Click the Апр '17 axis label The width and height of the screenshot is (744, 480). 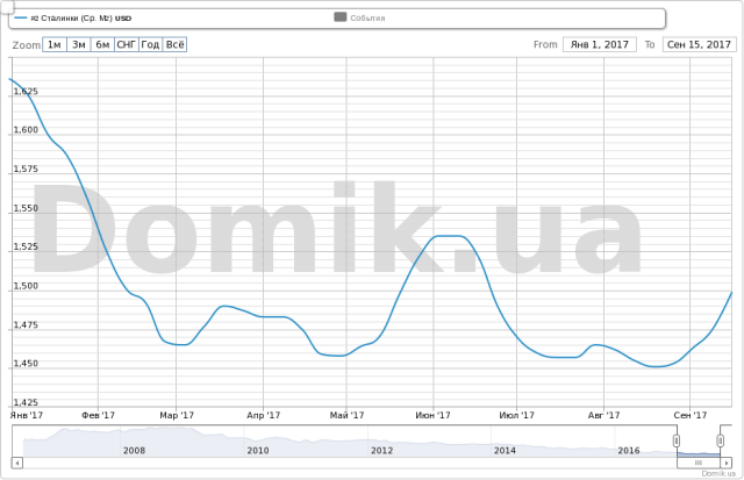263,415
